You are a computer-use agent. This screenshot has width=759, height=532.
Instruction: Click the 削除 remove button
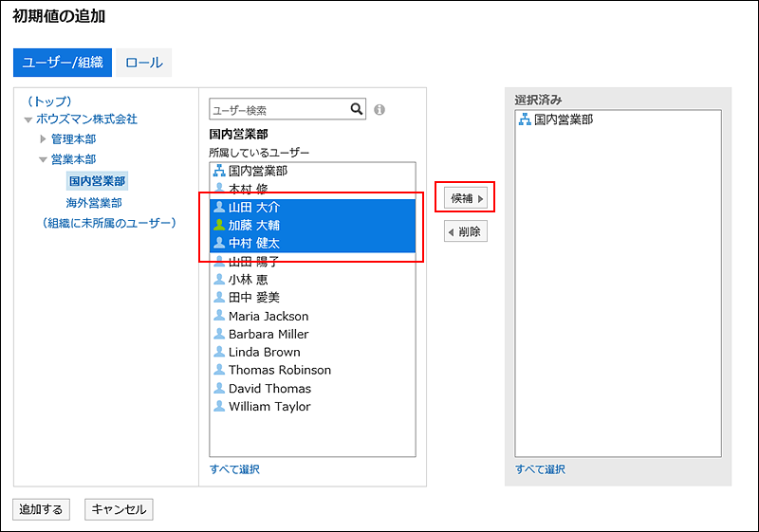point(466,231)
